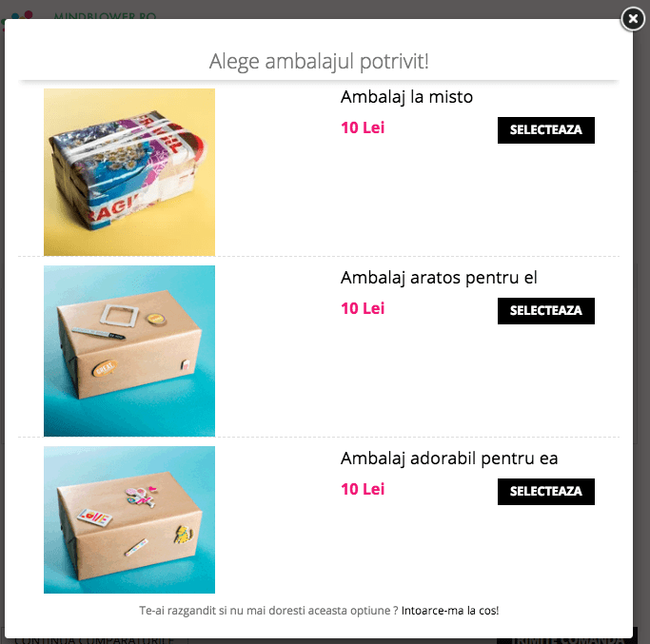Image resolution: width=650 pixels, height=644 pixels.
Task: Click the 10 Lei price for Ambalaj la misto
Action: click(x=363, y=127)
